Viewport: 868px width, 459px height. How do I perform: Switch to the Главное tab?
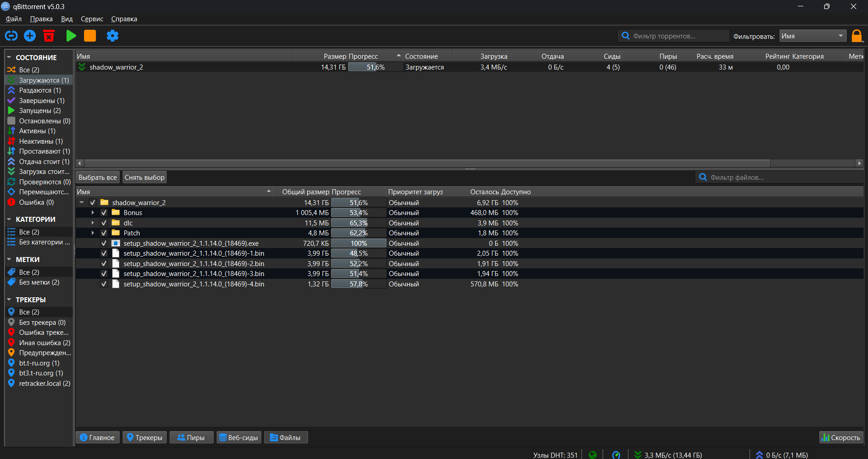point(98,437)
